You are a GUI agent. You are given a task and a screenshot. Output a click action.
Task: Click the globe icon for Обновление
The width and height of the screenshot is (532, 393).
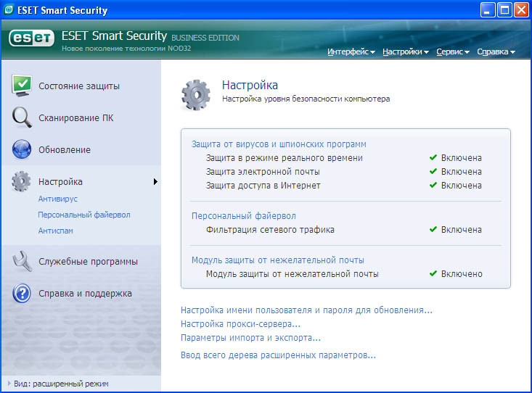point(22,149)
